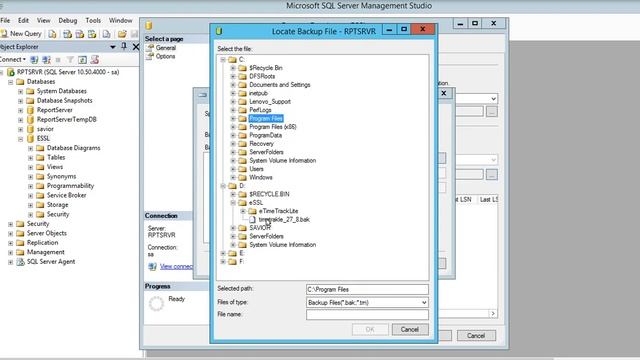
Task: Click the Analysis Services XMLA Query icon
Action: pos(92,34)
